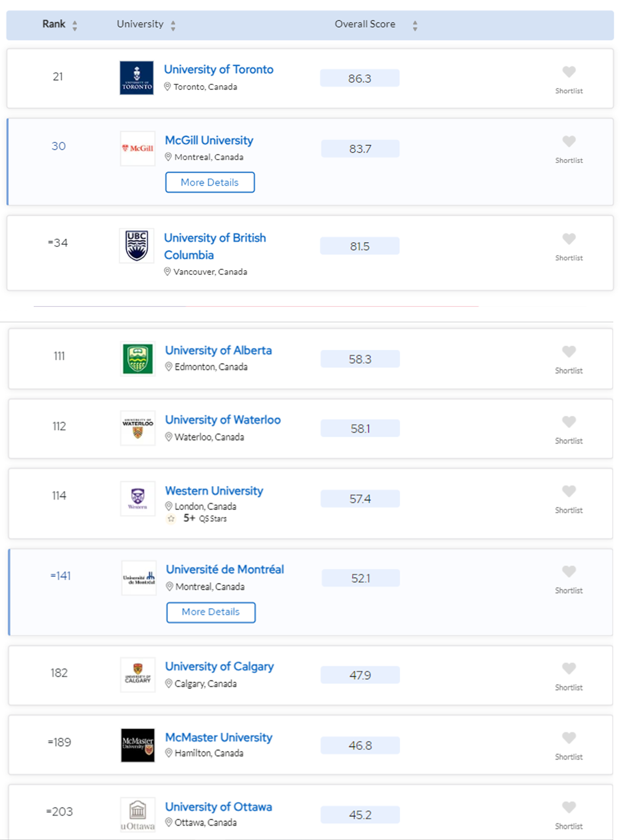Click the McMaster University logo
This screenshot has width=626, height=840.
138,745
